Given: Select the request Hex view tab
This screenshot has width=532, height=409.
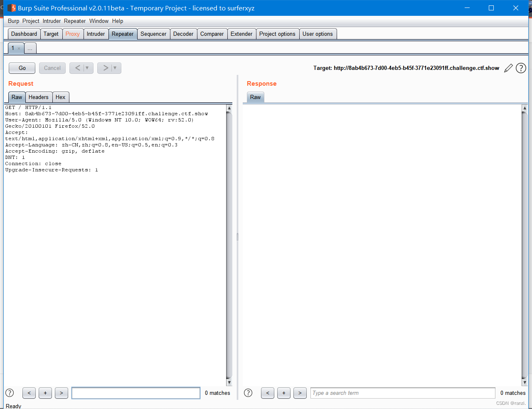Looking at the screenshot, I should [61, 97].
